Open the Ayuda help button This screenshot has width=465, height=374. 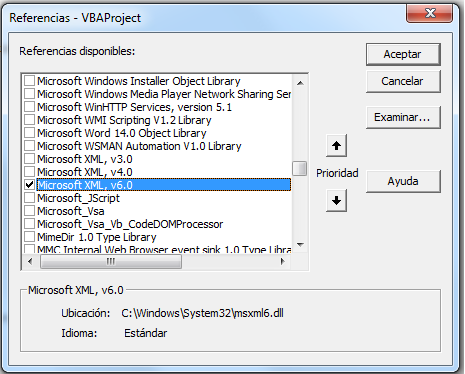[x=403, y=181]
